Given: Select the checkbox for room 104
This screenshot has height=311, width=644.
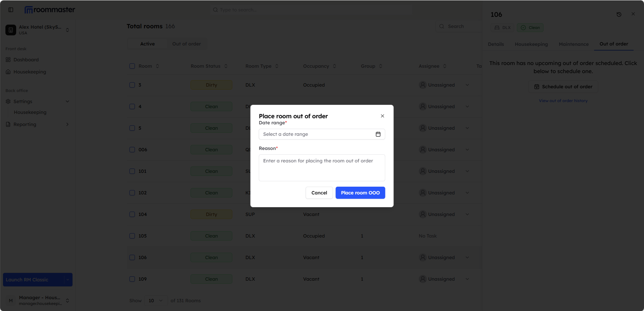Looking at the screenshot, I should coord(132,214).
